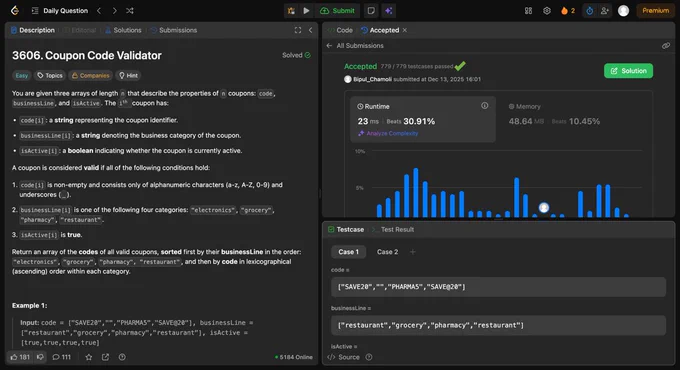Image resolution: width=680 pixels, height=370 pixels.
Task: Click the Source button
Action: tap(344, 357)
